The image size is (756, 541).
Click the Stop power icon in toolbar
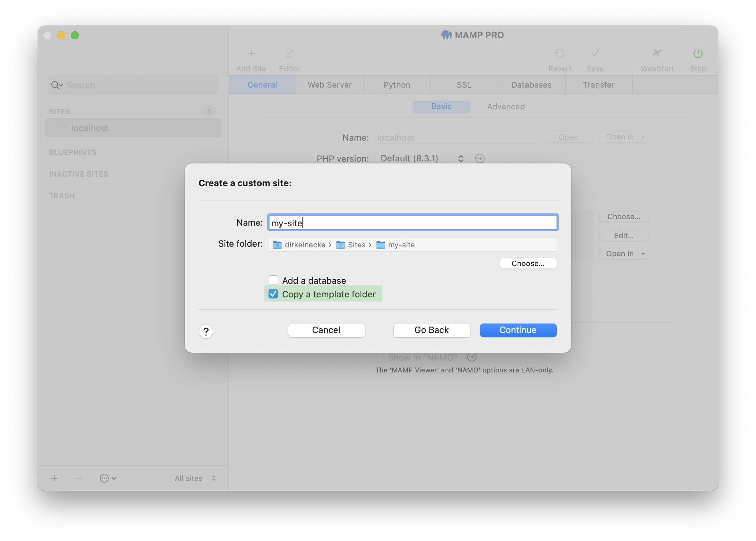pyautogui.click(x=698, y=56)
